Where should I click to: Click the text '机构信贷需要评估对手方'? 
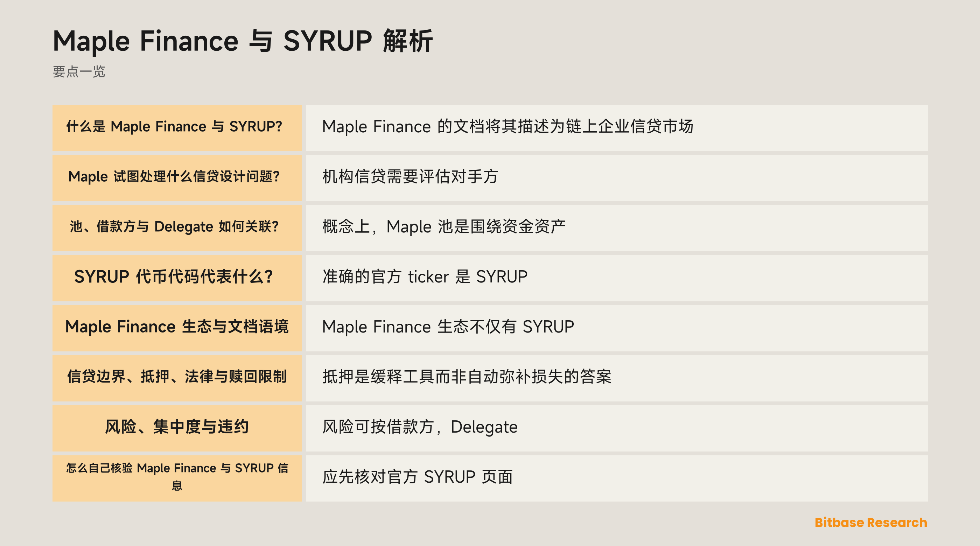pos(410,176)
